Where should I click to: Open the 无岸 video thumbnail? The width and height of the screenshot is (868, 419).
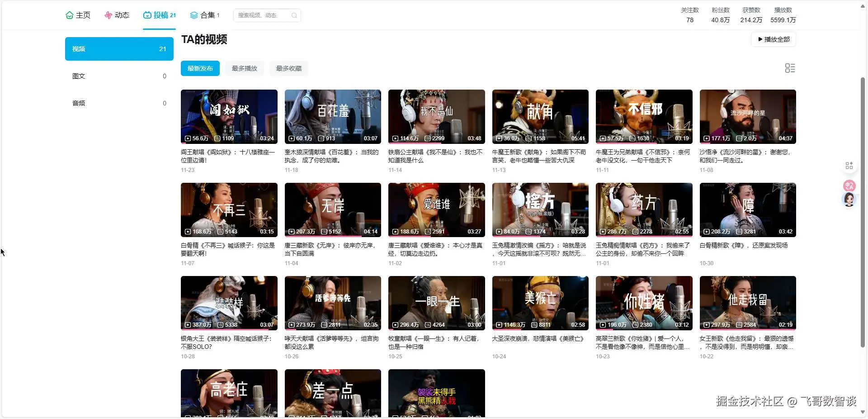(x=333, y=210)
